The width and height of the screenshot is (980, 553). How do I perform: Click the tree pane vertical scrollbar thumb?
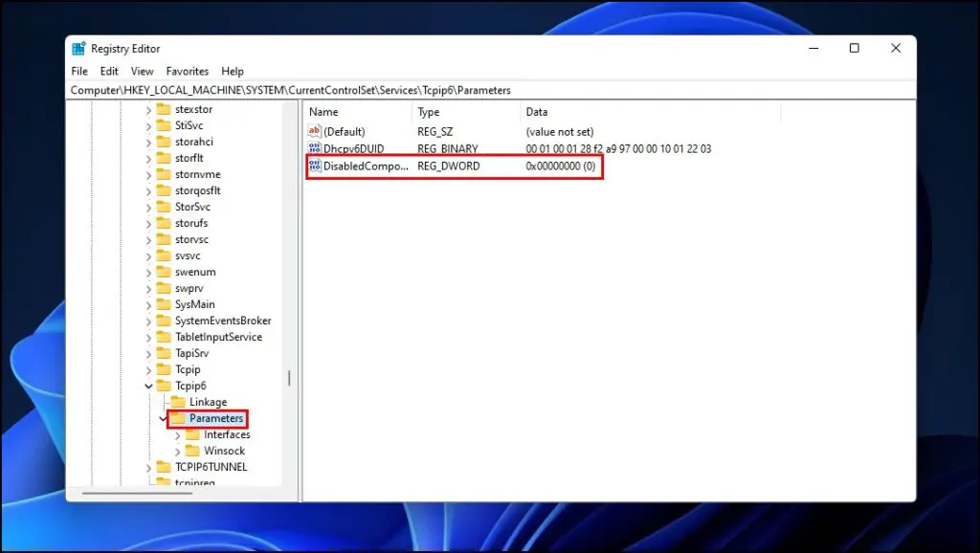289,378
